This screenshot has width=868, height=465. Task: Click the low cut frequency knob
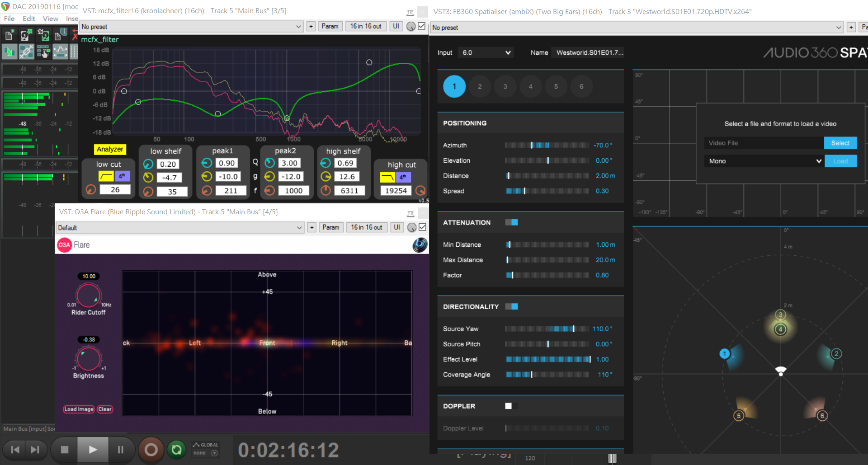click(x=91, y=190)
